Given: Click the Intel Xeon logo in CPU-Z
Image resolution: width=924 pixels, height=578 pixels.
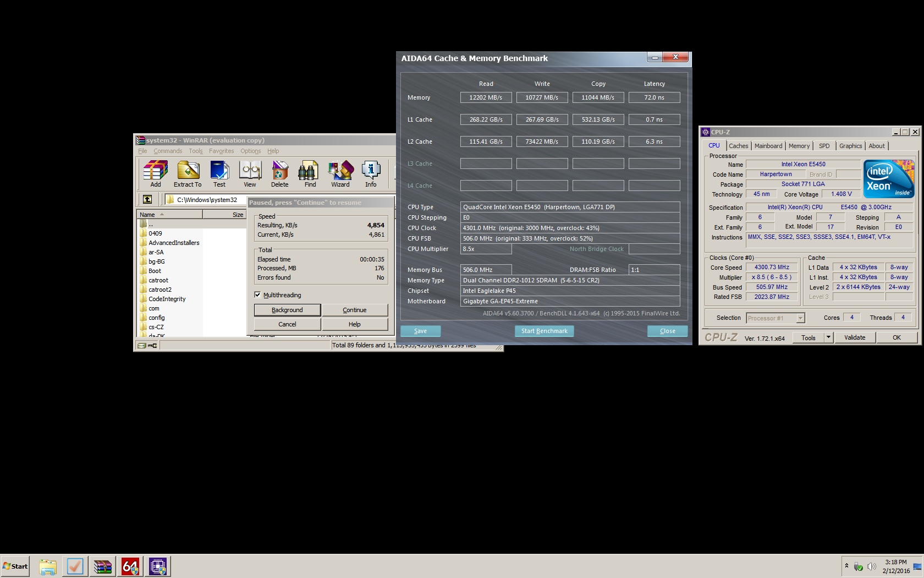Looking at the screenshot, I should [x=889, y=178].
